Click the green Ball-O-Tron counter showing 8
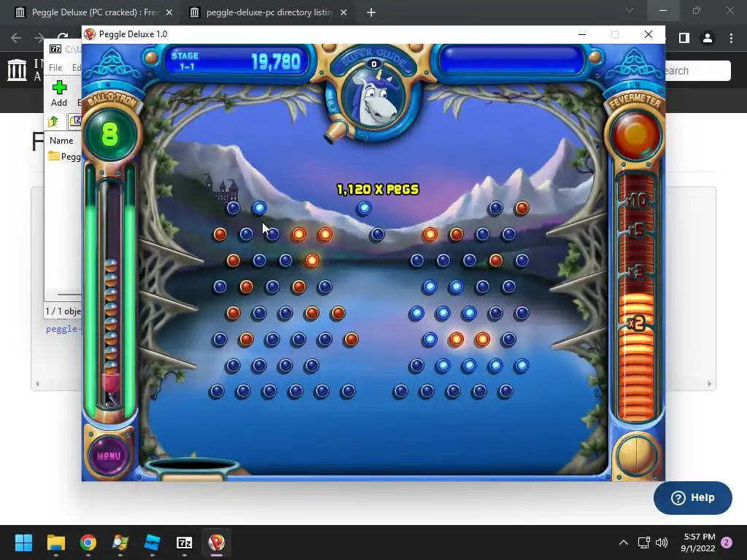The height and width of the screenshot is (560, 747). tap(109, 134)
